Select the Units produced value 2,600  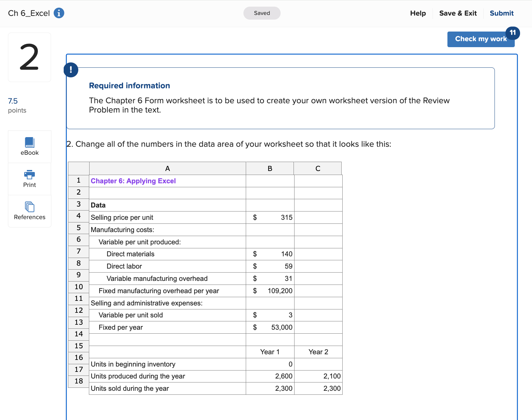pyautogui.click(x=283, y=376)
